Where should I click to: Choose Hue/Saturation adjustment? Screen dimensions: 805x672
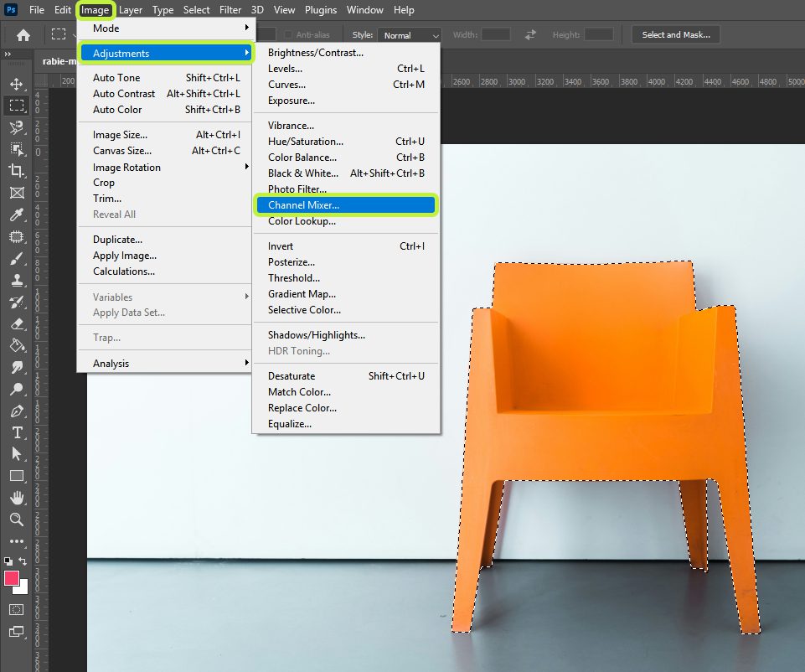pyautogui.click(x=346, y=141)
